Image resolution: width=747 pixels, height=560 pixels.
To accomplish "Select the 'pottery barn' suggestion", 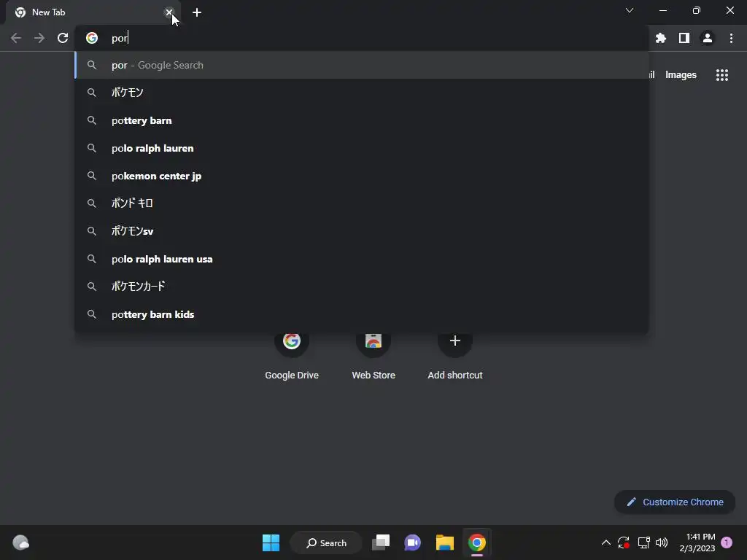I will click(362, 120).
